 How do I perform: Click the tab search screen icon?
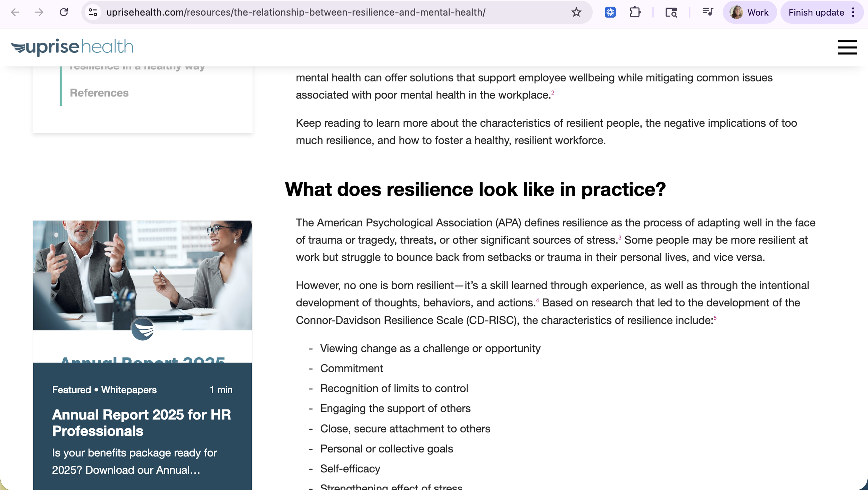[671, 12]
